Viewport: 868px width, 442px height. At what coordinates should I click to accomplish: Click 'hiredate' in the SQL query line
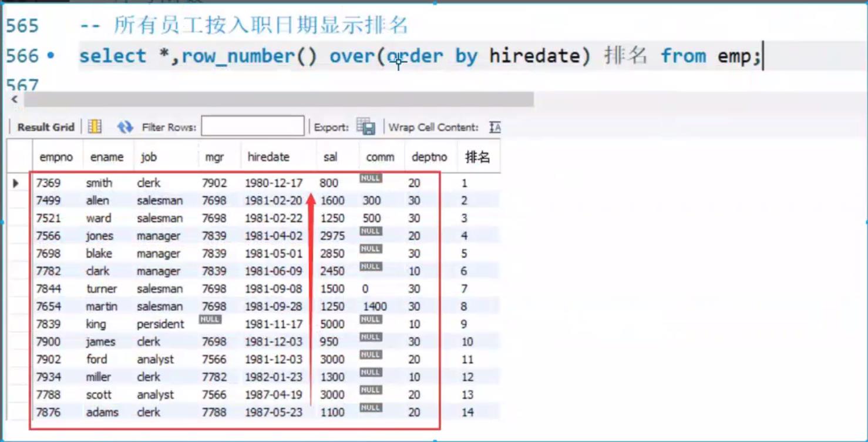point(534,56)
